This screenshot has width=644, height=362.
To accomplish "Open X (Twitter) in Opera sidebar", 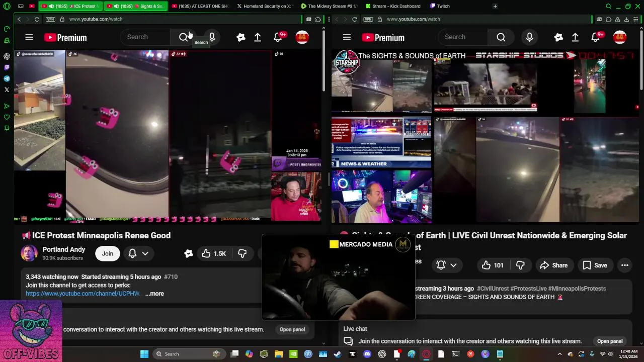I will tap(7, 89).
